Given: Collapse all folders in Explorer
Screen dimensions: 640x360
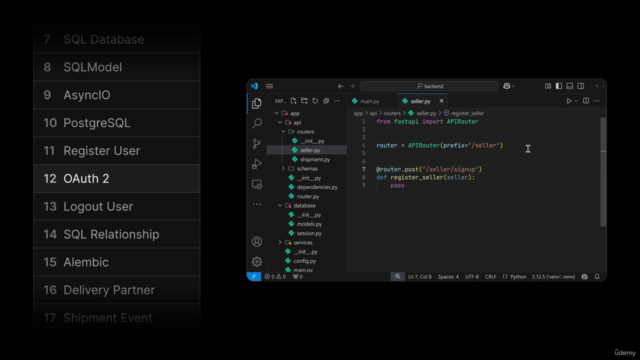Looking at the screenshot, I should [x=326, y=101].
